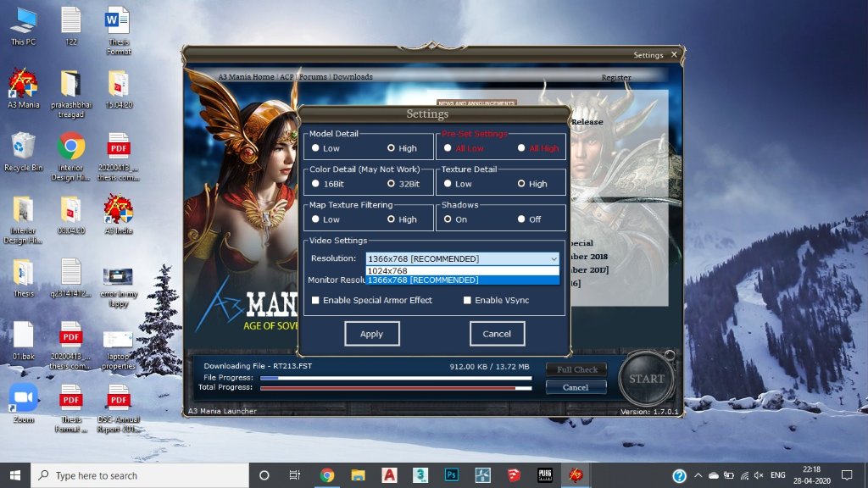Open the A3 India desktop shortcut

coord(119,214)
